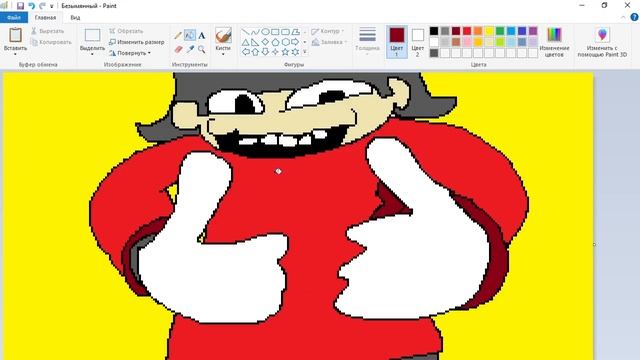Click the Undo arrow in the title bar
Screen dimensions: 640x360
[x=31, y=6]
